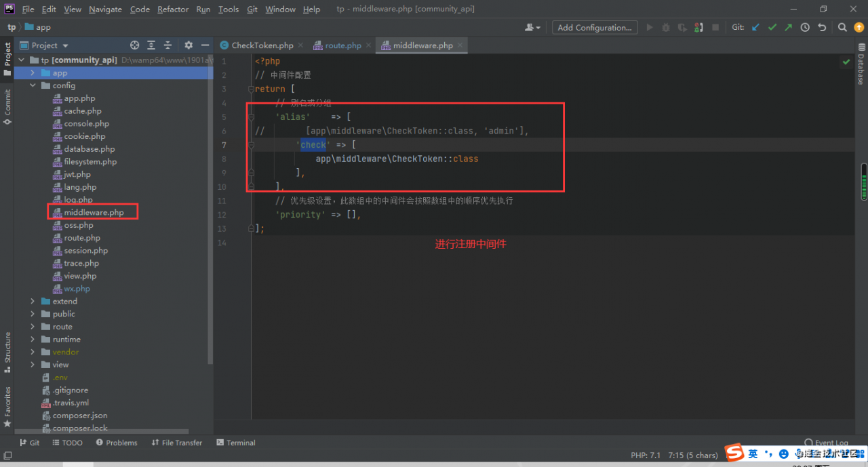Select session.php file

click(85, 250)
